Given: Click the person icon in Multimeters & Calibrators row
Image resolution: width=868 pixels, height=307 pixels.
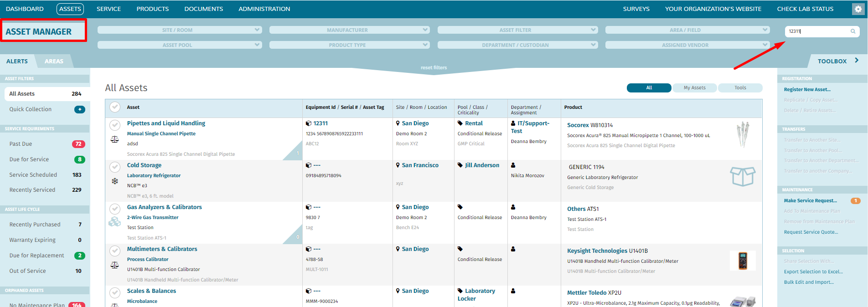Looking at the screenshot, I should click(513, 249).
